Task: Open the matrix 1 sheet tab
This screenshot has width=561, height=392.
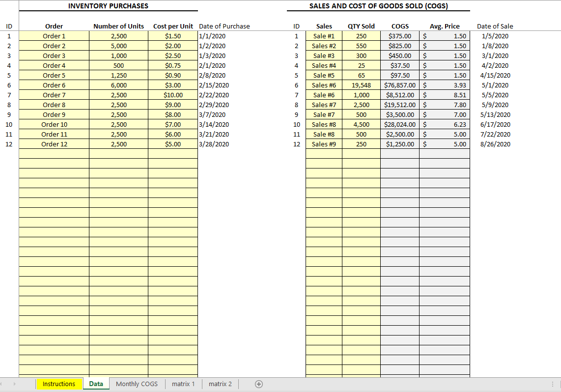Action: 183,384
